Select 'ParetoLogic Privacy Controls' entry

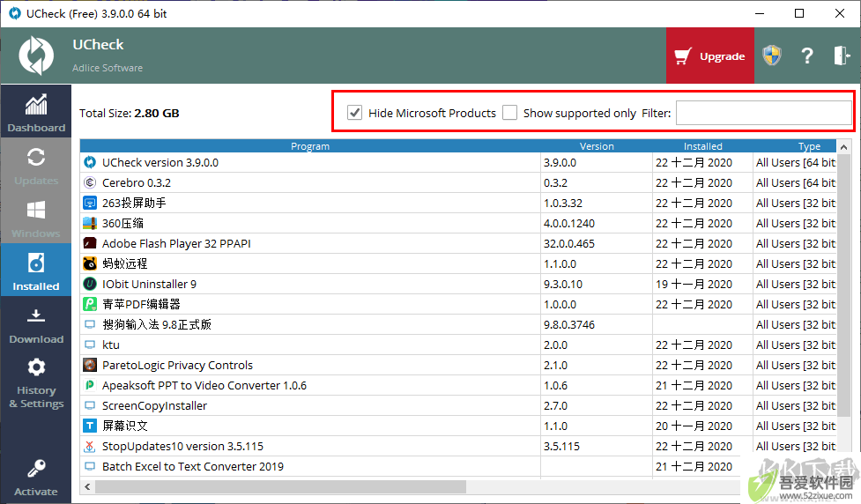177,365
